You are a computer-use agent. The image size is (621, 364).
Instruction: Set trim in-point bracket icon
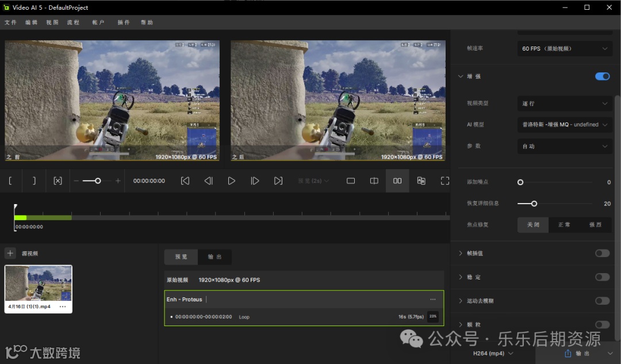coord(10,181)
